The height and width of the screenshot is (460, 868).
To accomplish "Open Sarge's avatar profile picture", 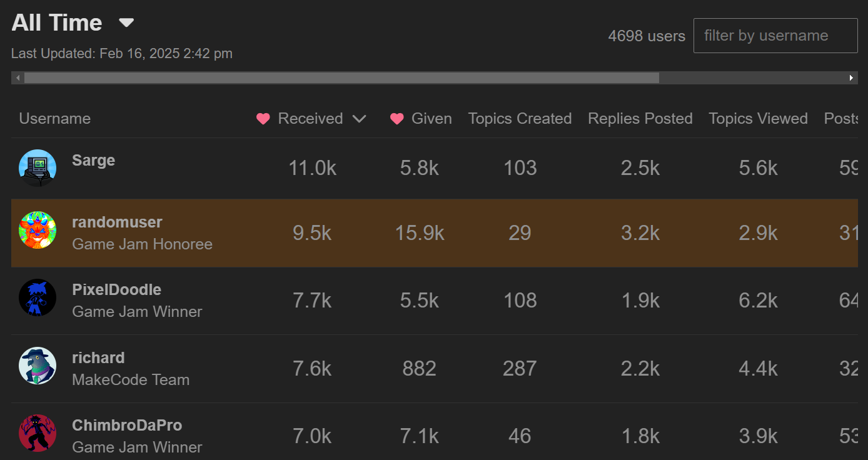I will coord(38,168).
